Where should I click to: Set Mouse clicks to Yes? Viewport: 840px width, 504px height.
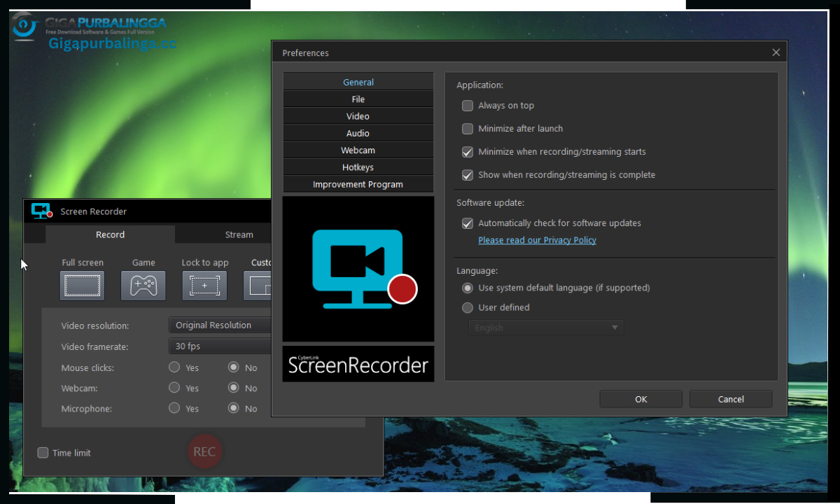[x=174, y=367]
